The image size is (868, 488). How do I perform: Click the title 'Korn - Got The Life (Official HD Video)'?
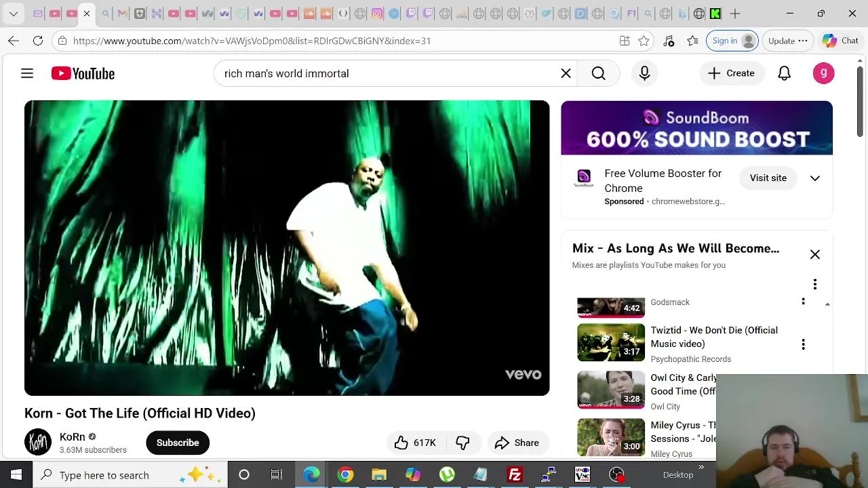[x=140, y=413]
